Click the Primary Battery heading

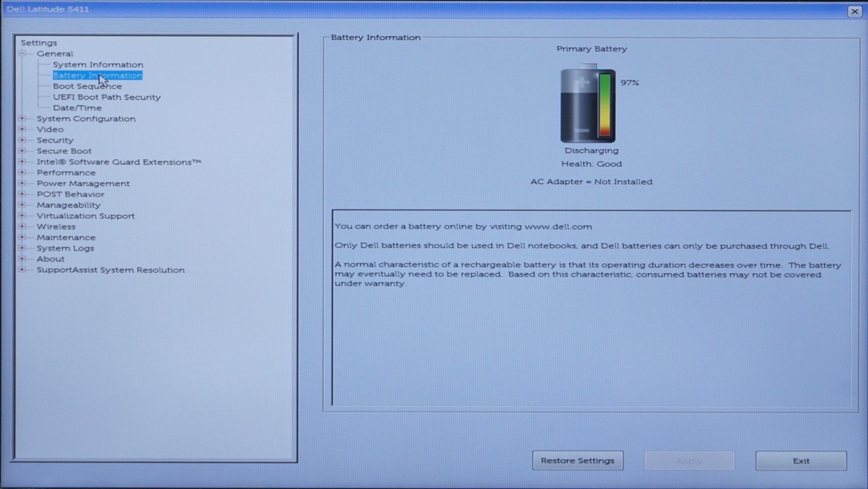tap(591, 49)
